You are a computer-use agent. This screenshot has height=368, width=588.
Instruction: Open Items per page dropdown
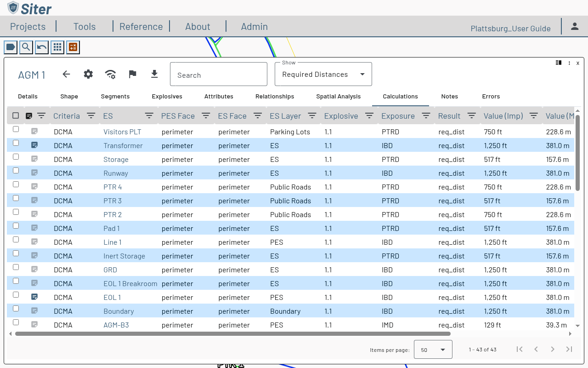click(433, 350)
